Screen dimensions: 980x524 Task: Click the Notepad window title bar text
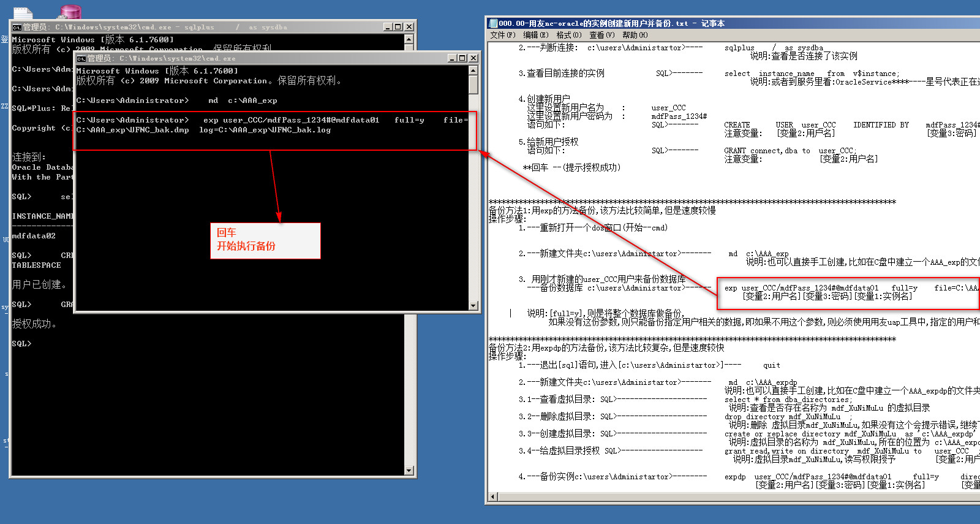612,23
